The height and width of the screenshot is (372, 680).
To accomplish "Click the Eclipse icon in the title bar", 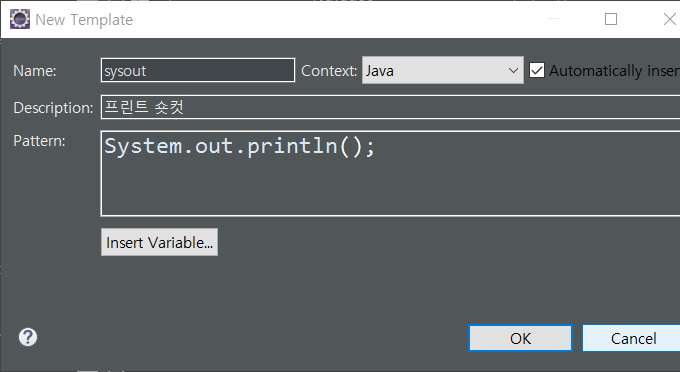I will pos(20,19).
